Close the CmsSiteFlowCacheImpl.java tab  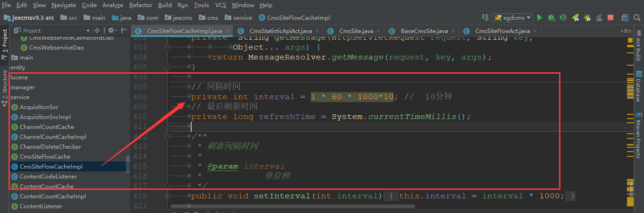point(227,31)
